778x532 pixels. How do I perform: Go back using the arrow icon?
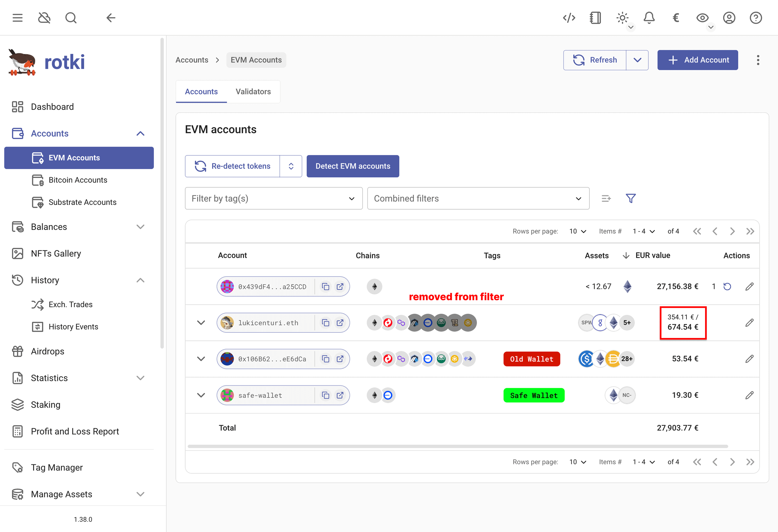(111, 18)
